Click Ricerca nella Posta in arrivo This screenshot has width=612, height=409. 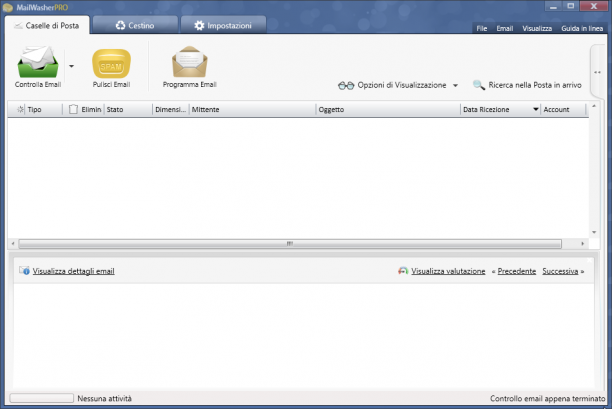pyautogui.click(x=535, y=85)
